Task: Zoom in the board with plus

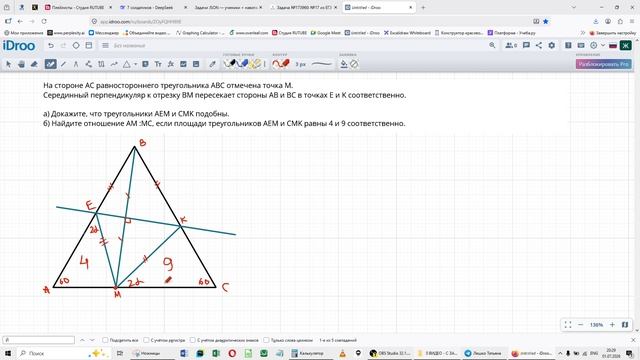Action: [612, 325]
